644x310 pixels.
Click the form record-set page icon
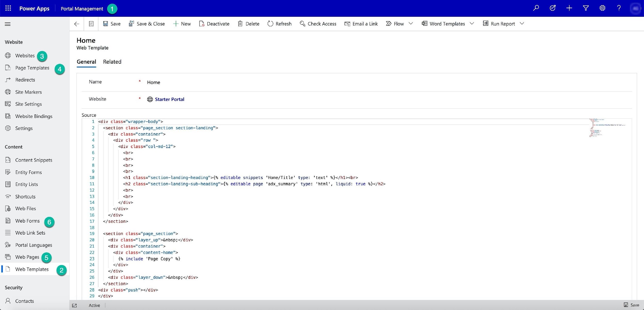click(91, 24)
